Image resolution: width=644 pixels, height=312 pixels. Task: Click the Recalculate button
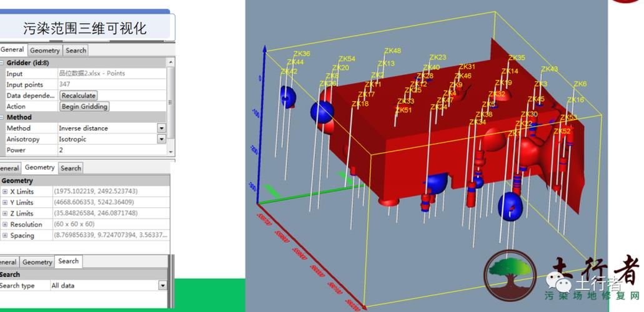click(x=79, y=95)
